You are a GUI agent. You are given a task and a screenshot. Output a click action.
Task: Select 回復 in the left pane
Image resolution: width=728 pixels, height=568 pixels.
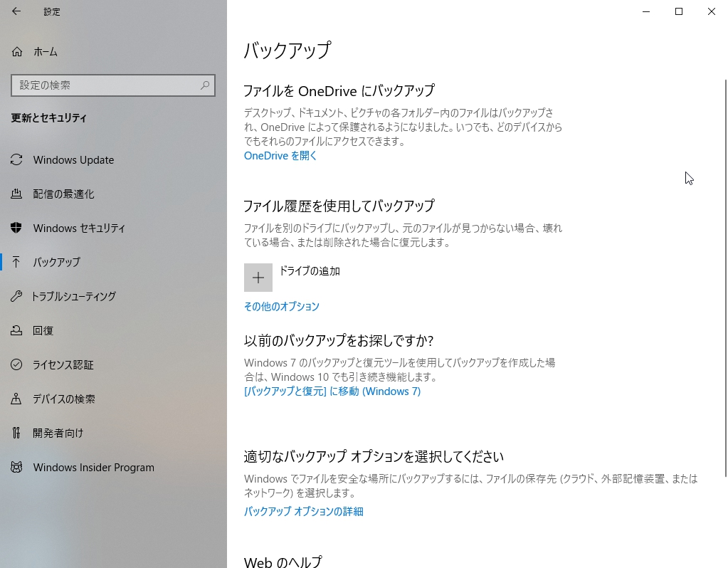(43, 330)
